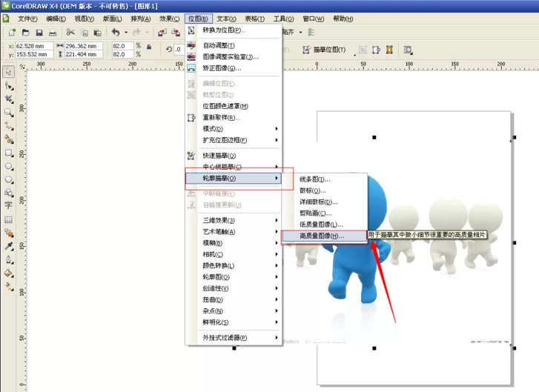Viewport: 539px width, 392px height.
Task: Click the y position field 153.532 mm
Action: (34, 54)
